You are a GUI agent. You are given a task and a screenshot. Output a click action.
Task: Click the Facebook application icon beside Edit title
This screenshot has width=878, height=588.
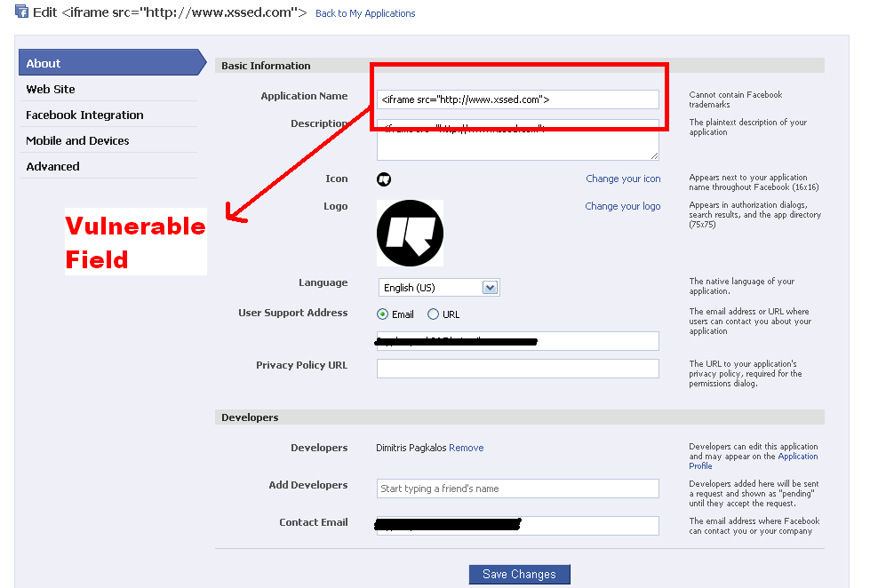click(21, 12)
